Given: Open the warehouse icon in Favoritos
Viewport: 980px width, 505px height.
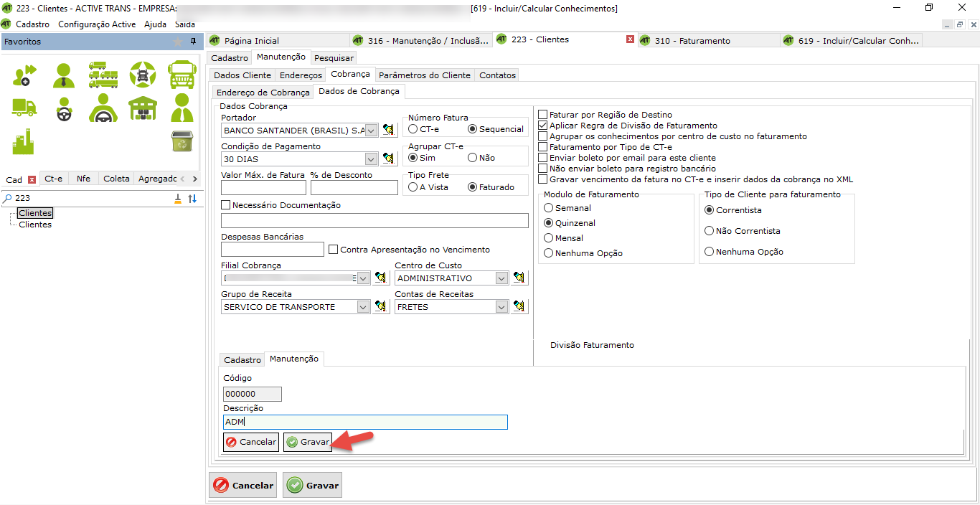Looking at the screenshot, I should coord(142,108).
